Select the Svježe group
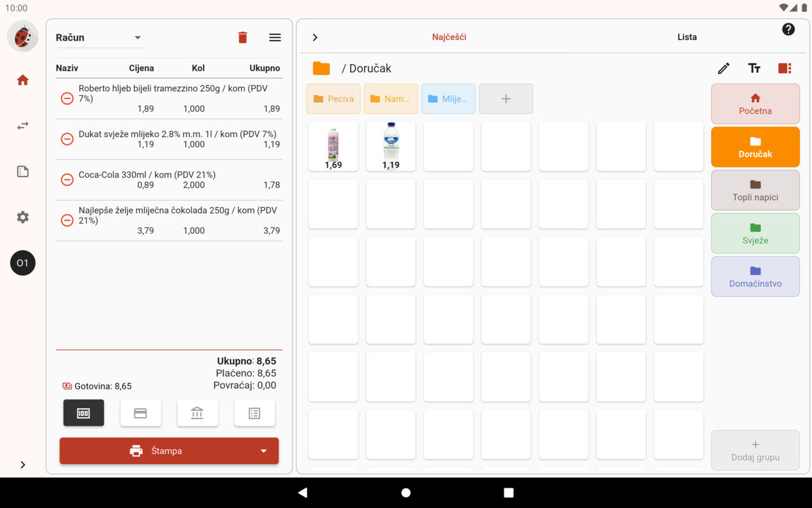 coord(756,234)
